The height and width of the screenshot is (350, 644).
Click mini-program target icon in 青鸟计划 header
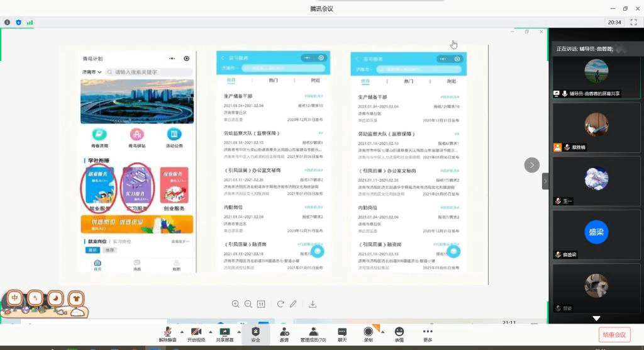point(186,59)
